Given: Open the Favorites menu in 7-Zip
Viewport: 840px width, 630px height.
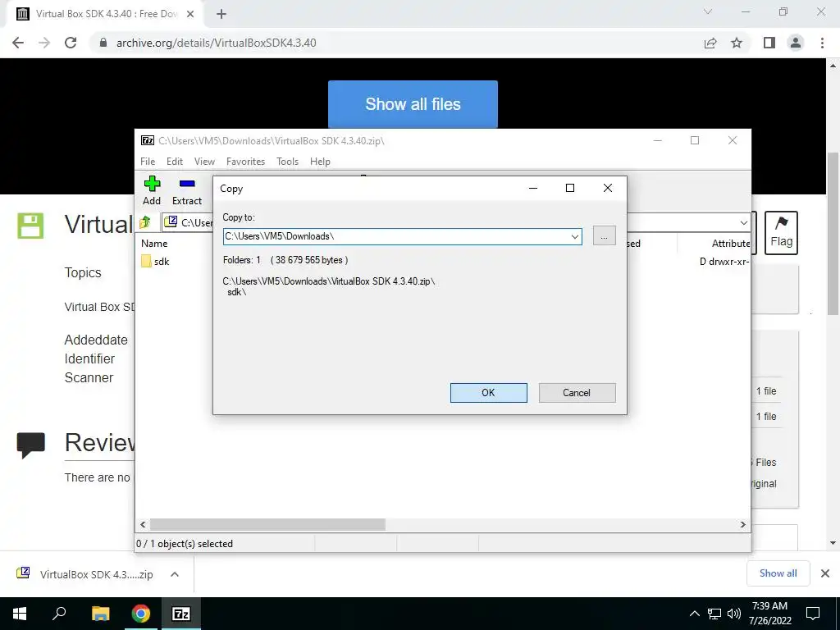Looking at the screenshot, I should click(245, 162).
